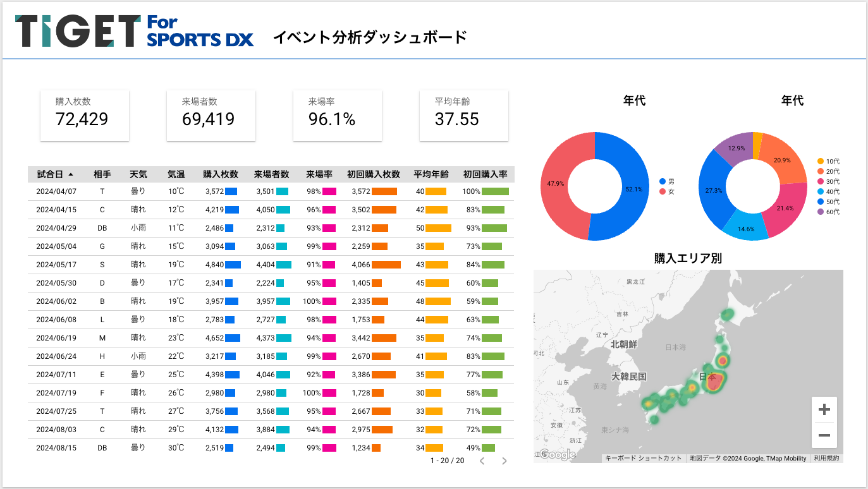
Task: Click the 来場者数 scorecard showing 69,419
Action: click(x=211, y=115)
